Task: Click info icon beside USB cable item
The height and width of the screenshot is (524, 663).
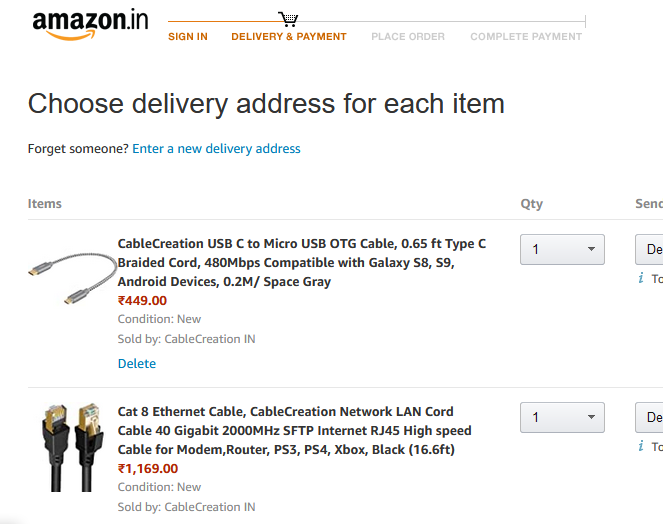Action: pos(641,278)
